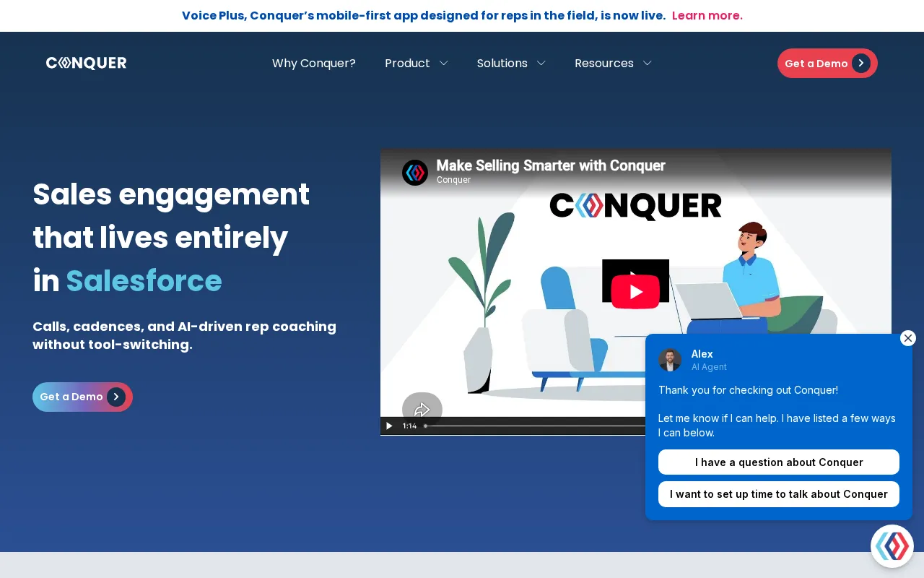Click the Conquer logo in the navbar
The width and height of the screenshot is (924, 578).
87,64
